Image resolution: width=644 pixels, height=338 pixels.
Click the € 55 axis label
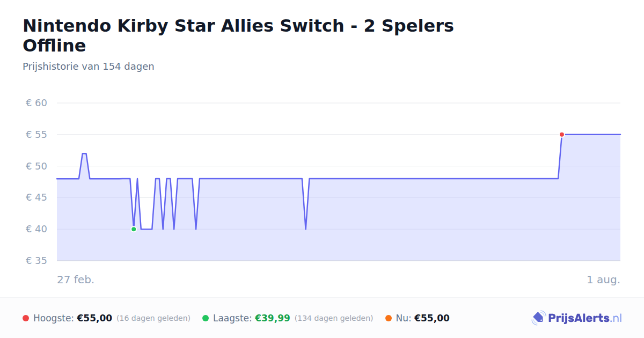point(36,135)
